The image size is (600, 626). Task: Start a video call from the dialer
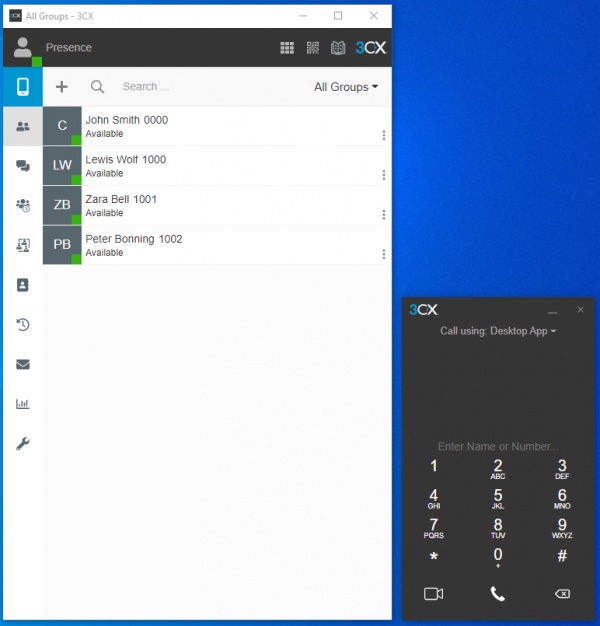click(433, 594)
